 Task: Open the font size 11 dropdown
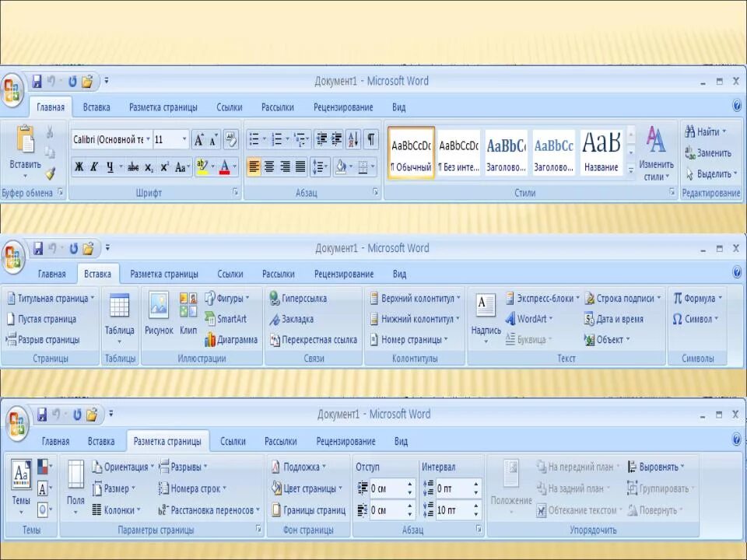click(x=184, y=139)
